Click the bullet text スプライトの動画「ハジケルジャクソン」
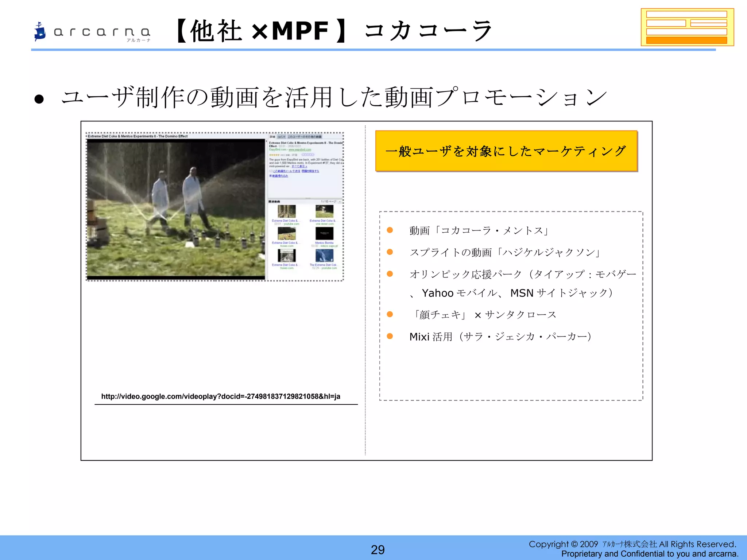 pyautogui.click(x=505, y=252)
